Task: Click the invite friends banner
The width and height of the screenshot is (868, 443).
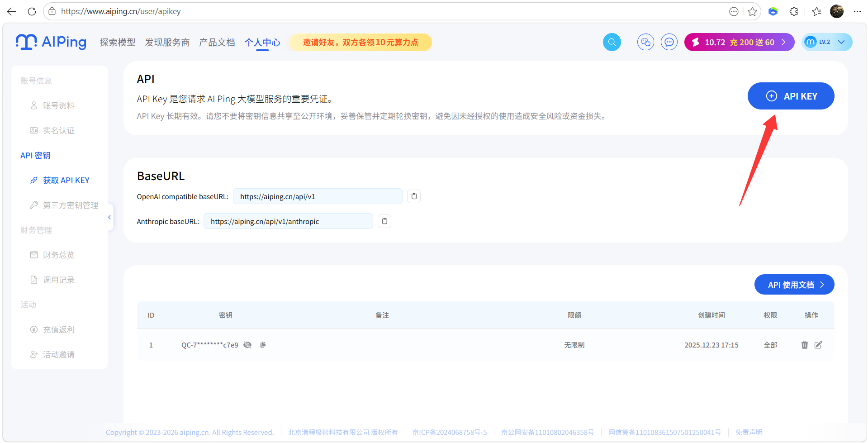Action: coord(360,42)
